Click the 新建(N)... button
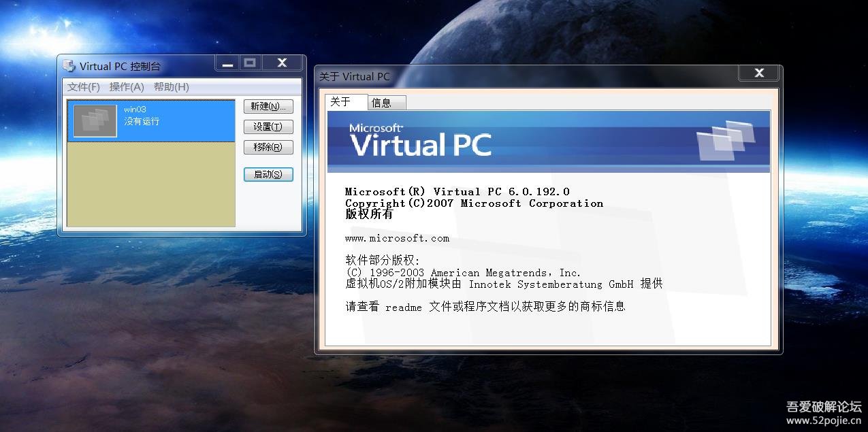 click(268, 107)
